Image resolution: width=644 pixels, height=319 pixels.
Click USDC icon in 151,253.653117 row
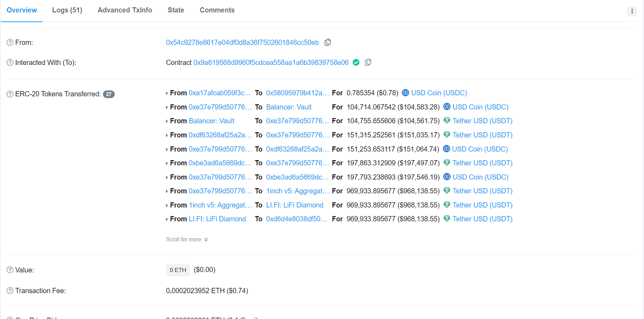[446, 149]
